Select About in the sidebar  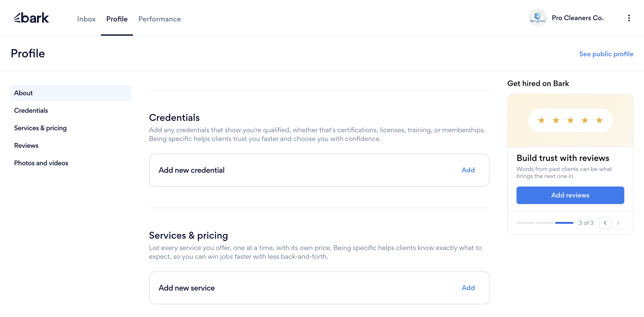pyautogui.click(x=71, y=93)
